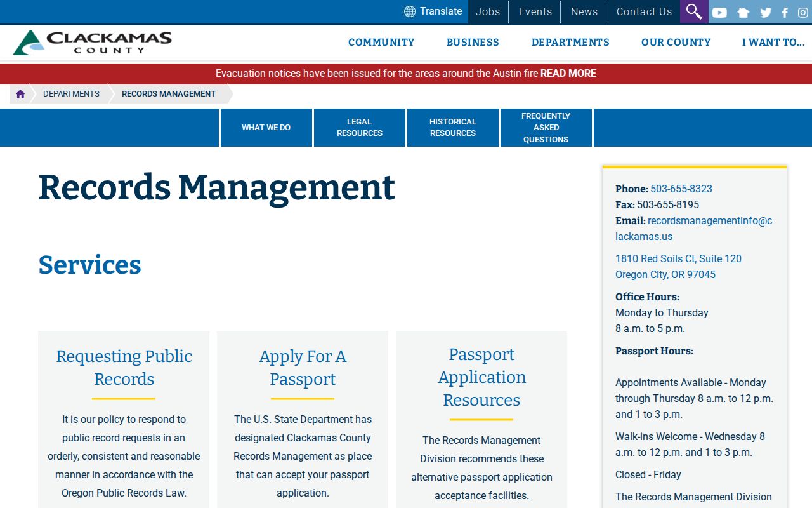This screenshot has height=508, width=812.
Task: Select the Departments breadcrumb
Action: coord(71,94)
